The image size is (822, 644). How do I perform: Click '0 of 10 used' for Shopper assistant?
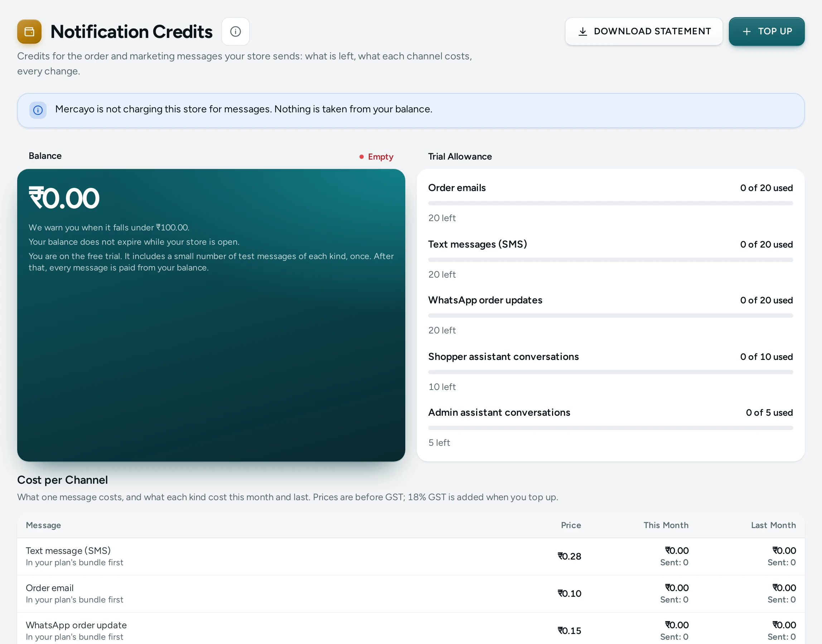click(767, 357)
